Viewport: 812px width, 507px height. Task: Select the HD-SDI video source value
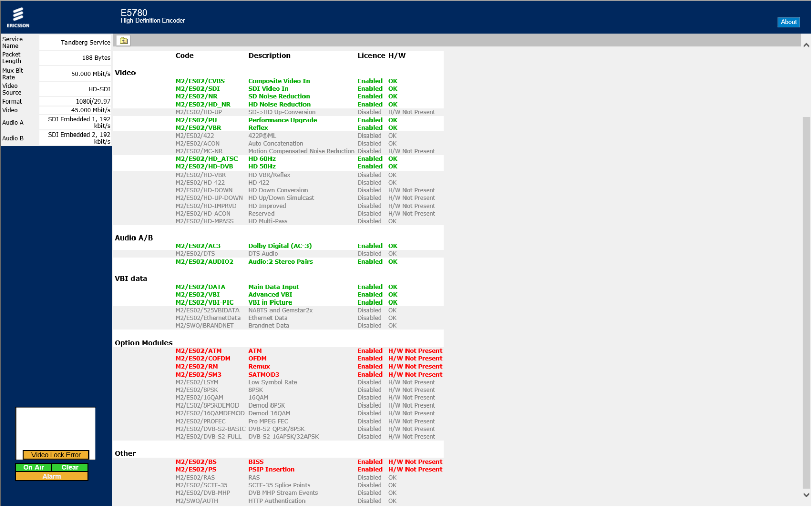[x=99, y=89]
